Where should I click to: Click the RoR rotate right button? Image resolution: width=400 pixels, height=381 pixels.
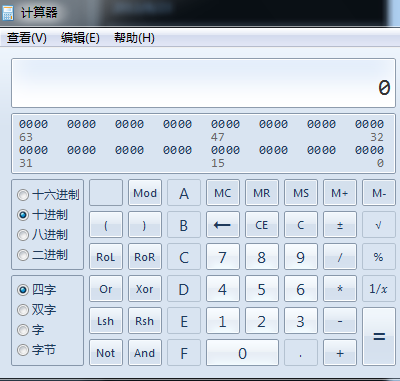(145, 257)
